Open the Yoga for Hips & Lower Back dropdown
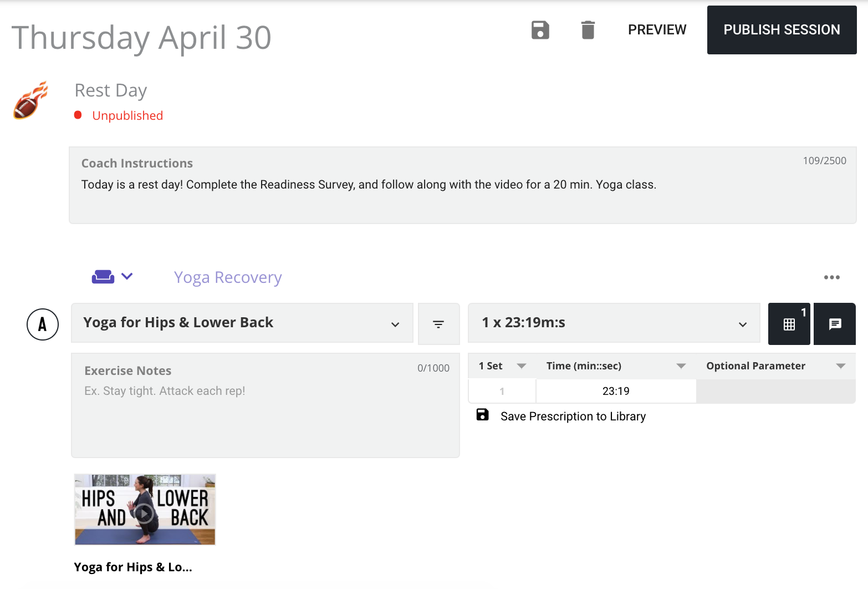This screenshot has height=589, width=868. coord(242,323)
